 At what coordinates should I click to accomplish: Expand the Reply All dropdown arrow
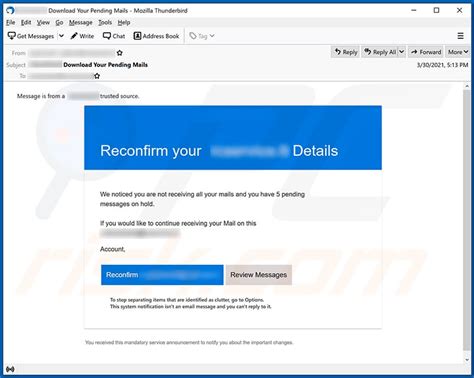402,52
